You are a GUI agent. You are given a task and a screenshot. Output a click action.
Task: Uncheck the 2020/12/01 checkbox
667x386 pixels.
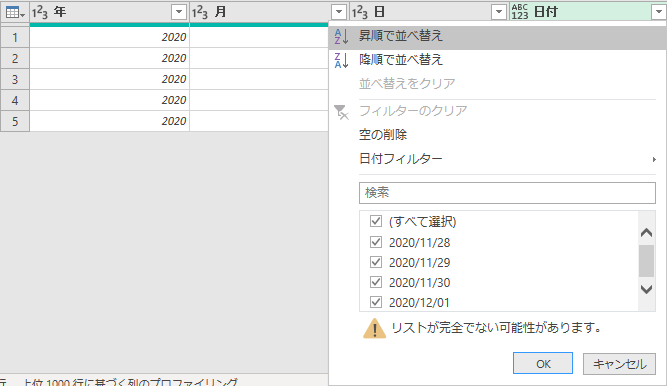pyautogui.click(x=376, y=302)
